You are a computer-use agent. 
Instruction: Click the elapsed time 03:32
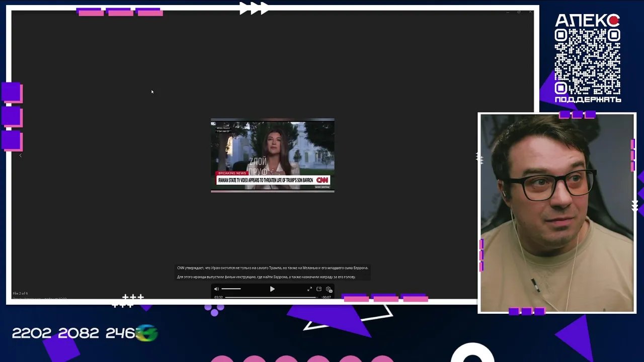pos(218,297)
